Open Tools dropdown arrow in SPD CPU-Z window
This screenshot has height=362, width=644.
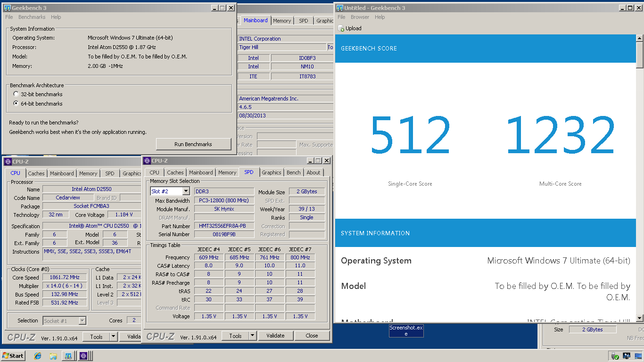(x=252, y=336)
